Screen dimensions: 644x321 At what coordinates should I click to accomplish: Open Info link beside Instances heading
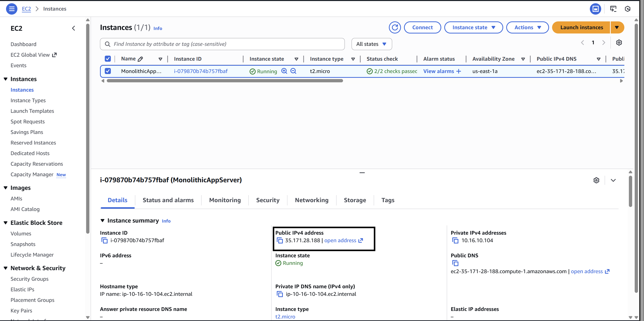click(158, 28)
